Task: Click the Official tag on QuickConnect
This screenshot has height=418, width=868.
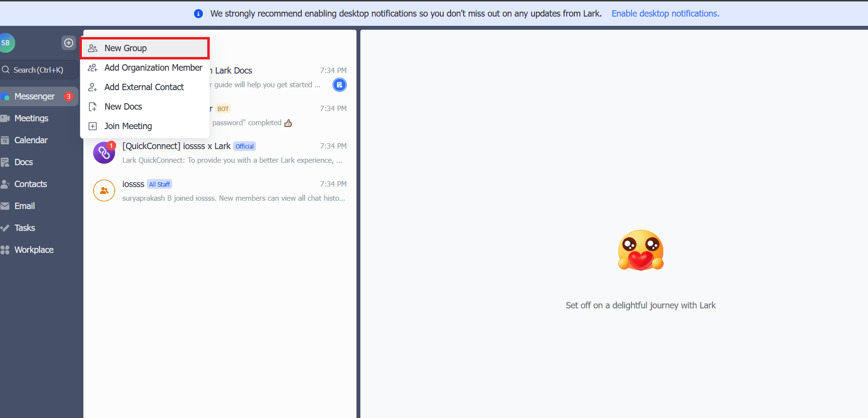Action: point(244,146)
